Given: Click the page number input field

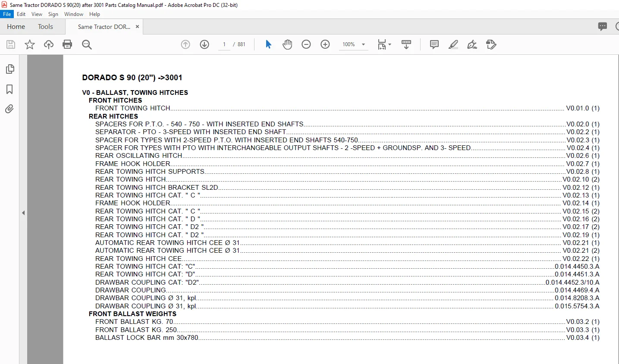Looking at the screenshot, I should (224, 44).
